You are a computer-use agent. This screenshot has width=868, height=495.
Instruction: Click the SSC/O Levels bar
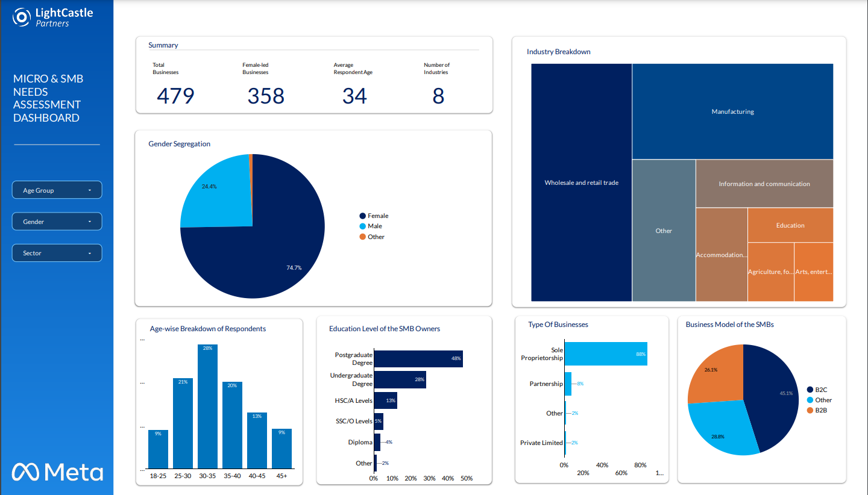pyautogui.click(x=379, y=421)
